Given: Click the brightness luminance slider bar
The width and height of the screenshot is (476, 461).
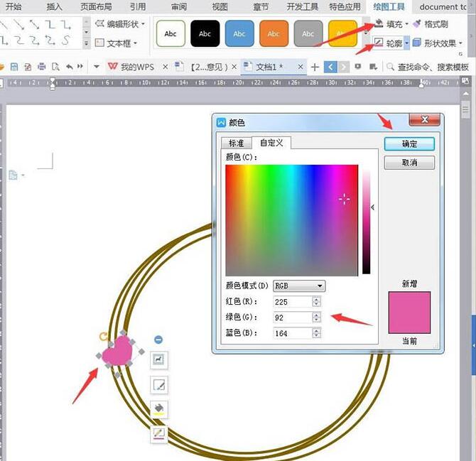Looking at the screenshot, I should pos(366,222).
